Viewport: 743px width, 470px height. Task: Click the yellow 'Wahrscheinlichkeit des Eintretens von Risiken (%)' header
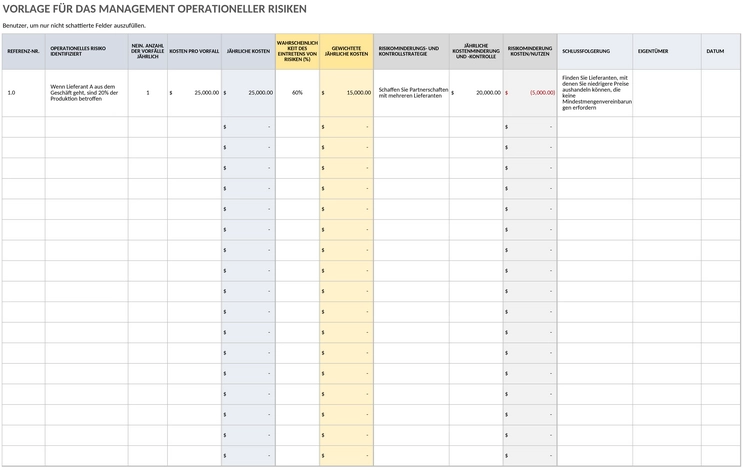(298, 51)
